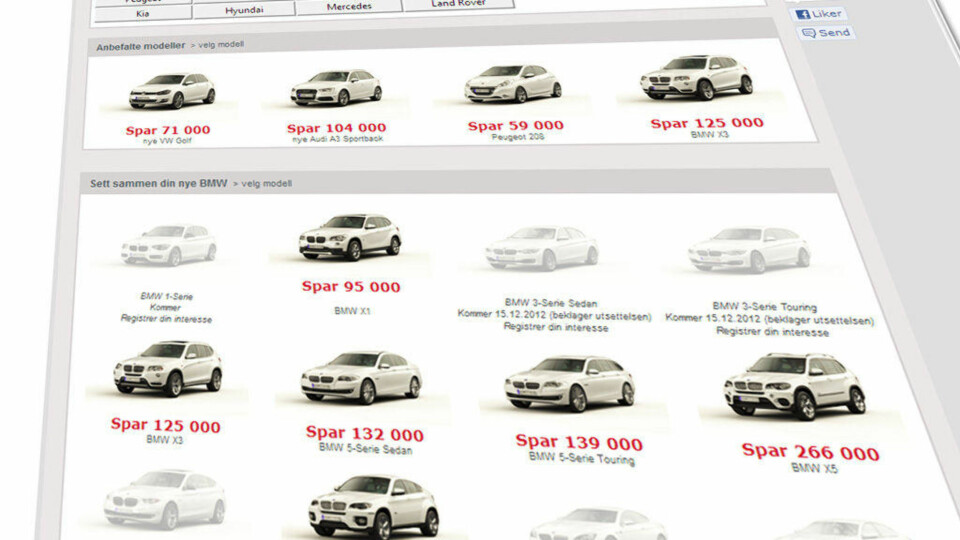Open the Hyundai brand tab
This screenshot has height=540, width=960.
[244, 10]
